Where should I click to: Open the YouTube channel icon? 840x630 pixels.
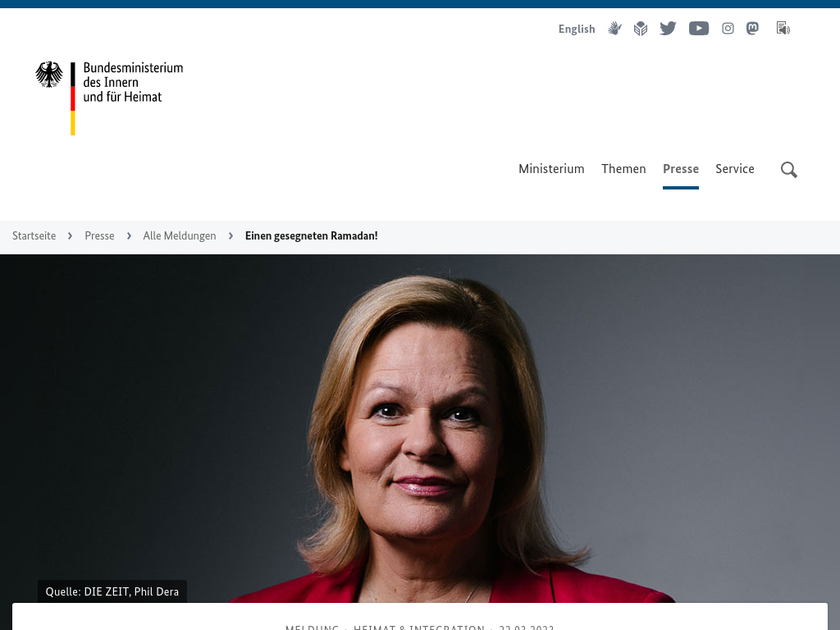point(699,29)
